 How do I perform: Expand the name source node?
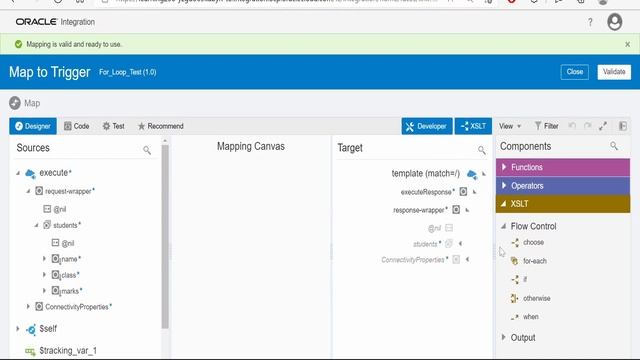click(44, 258)
